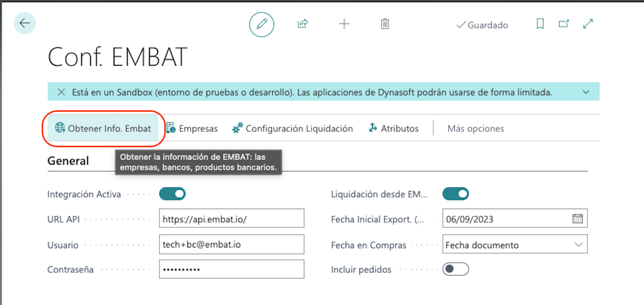Screen dimensions: 644x305
Task: Dismiss the Sandbox notification with X
Action: (x=61, y=92)
